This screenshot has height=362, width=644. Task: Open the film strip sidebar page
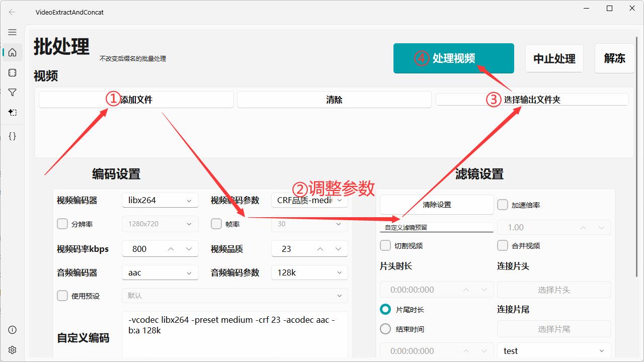point(12,72)
